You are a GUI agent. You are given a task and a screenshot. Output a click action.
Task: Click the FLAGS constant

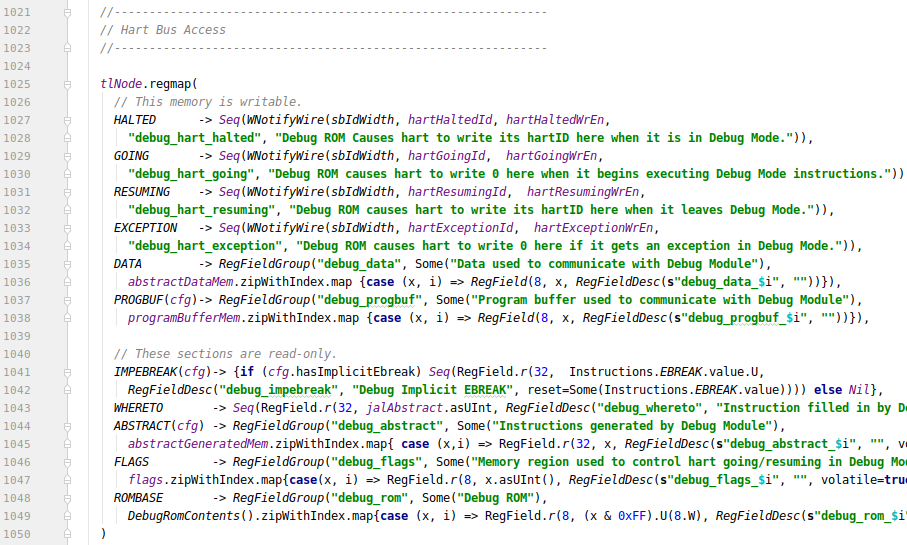tap(131, 462)
